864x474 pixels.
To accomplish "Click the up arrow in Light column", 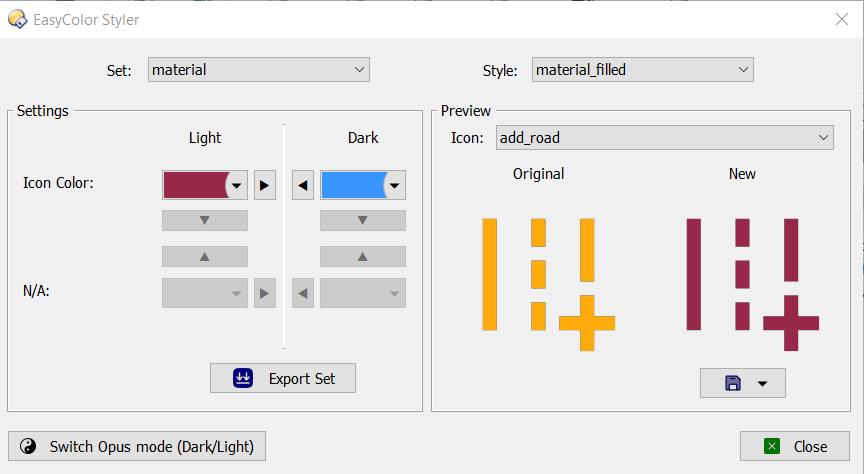I will (204, 256).
